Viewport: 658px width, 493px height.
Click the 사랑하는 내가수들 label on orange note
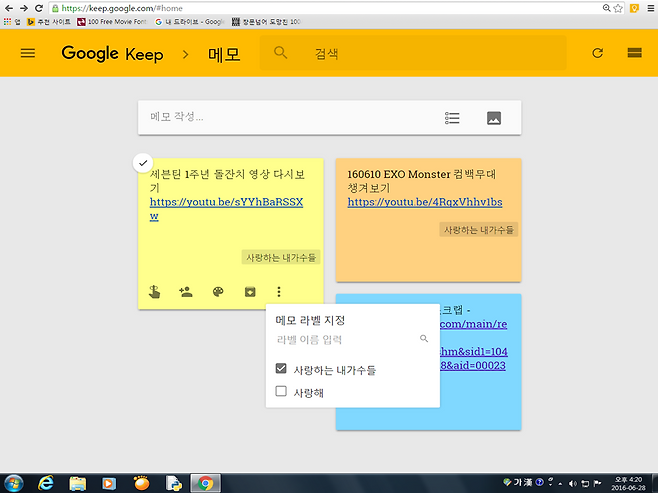[x=478, y=230]
